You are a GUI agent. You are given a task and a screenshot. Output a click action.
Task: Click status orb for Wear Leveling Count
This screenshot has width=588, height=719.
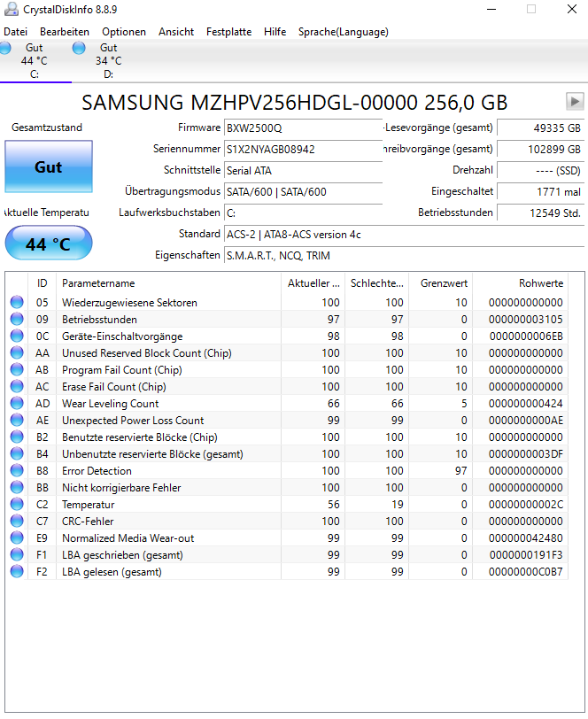(17, 403)
